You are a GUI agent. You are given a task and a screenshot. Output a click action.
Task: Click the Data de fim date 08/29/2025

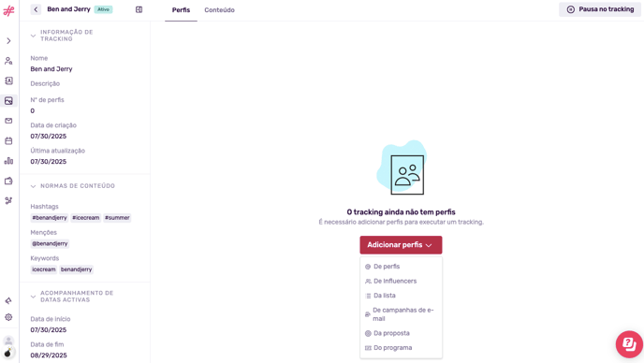coord(49,356)
